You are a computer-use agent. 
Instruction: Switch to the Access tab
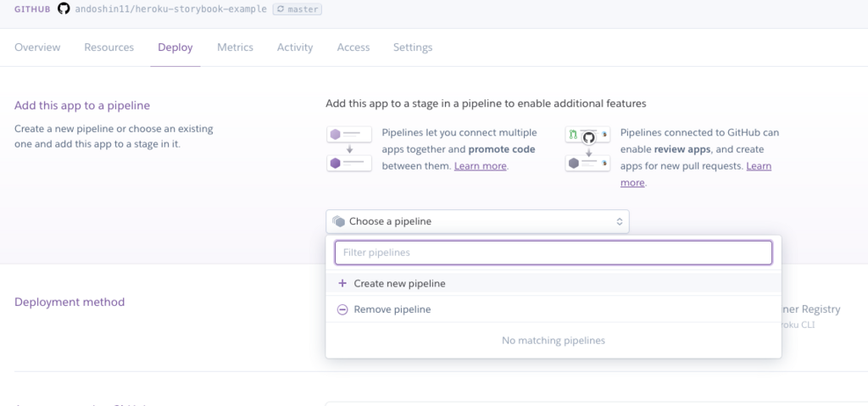click(353, 47)
